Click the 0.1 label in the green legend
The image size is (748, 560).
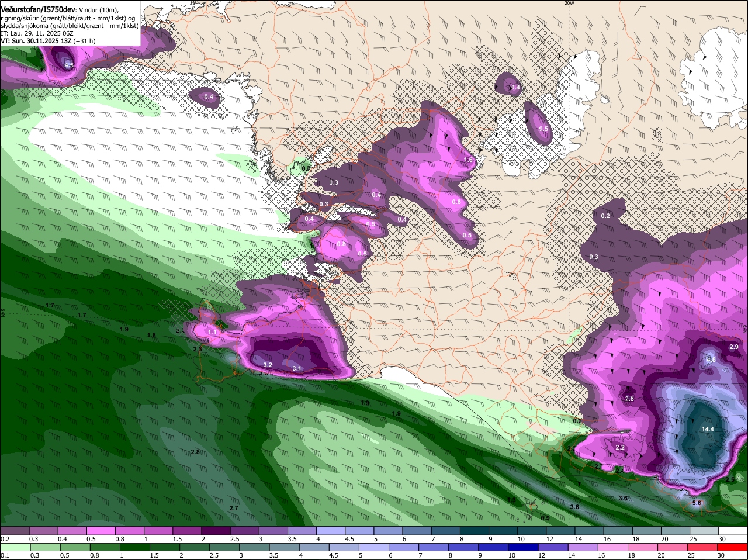[5, 555]
